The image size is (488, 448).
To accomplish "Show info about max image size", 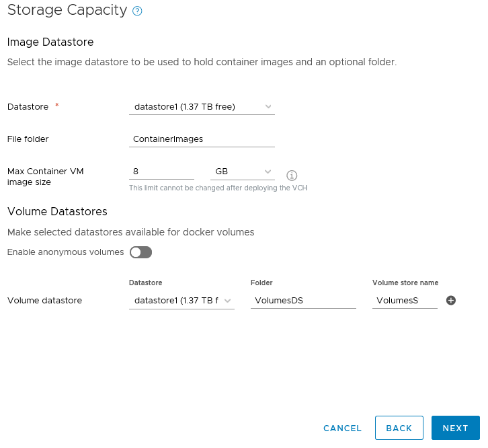I will [x=292, y=176].
